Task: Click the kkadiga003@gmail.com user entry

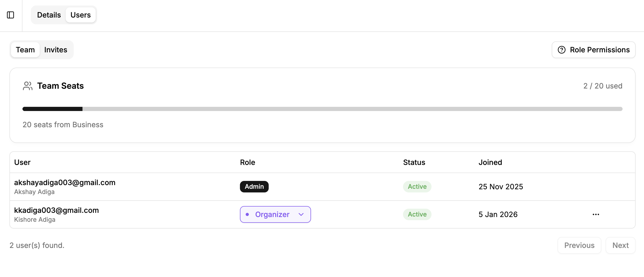Action: point(56,210)
